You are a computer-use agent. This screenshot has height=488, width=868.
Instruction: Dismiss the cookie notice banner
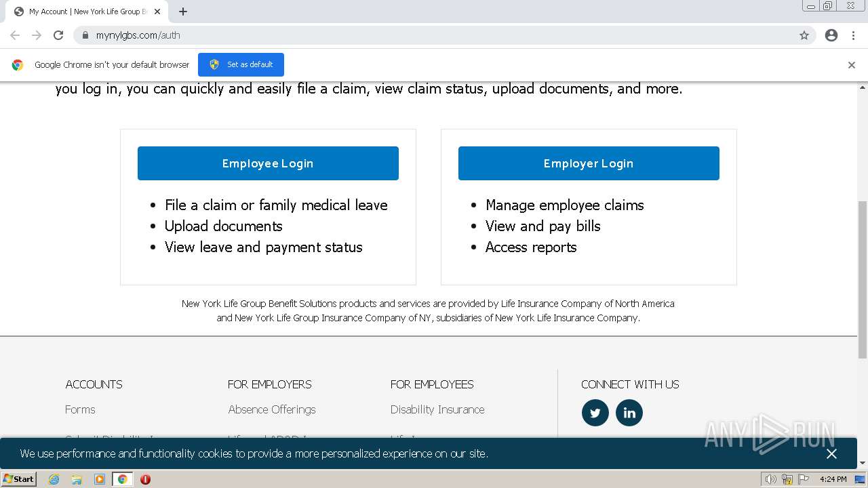pos(831,454)
